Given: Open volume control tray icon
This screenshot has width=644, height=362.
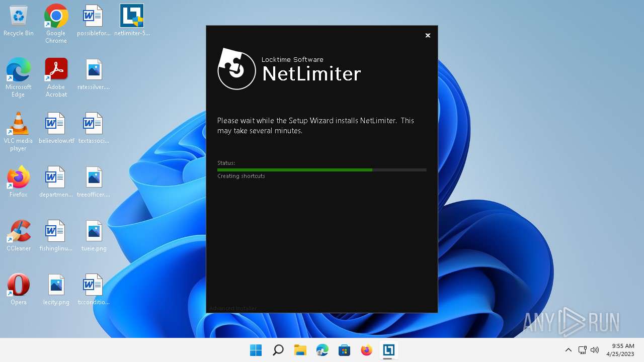Looking at the screenshot, I should (595, 350).
